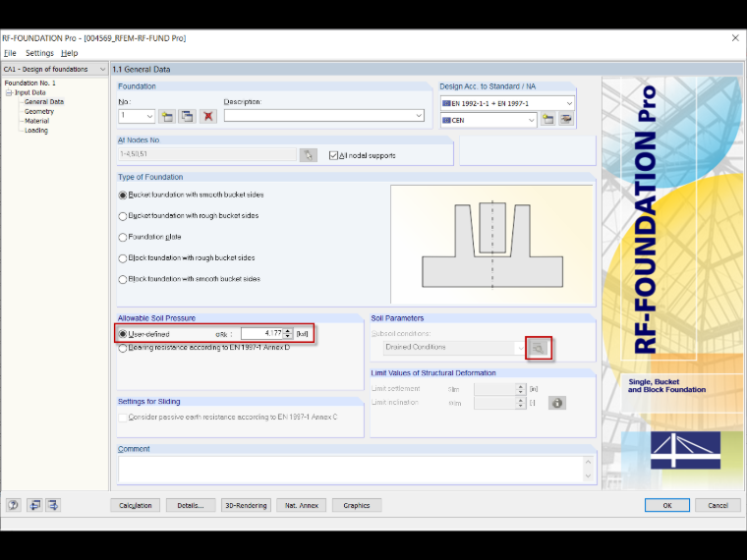The image size is (747, 560).
Task: Click the bucket foundation preview diagram
Action: [x=491, y=245]
